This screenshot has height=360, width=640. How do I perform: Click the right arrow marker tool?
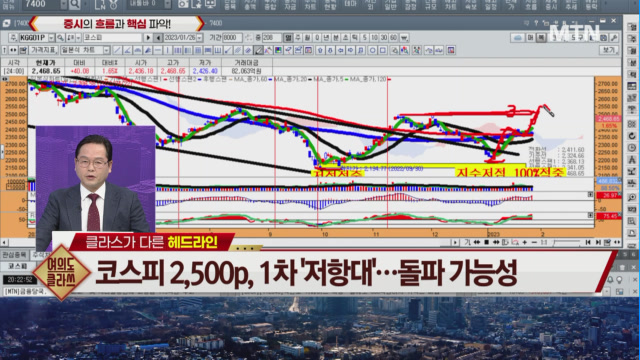click(350, 50)
